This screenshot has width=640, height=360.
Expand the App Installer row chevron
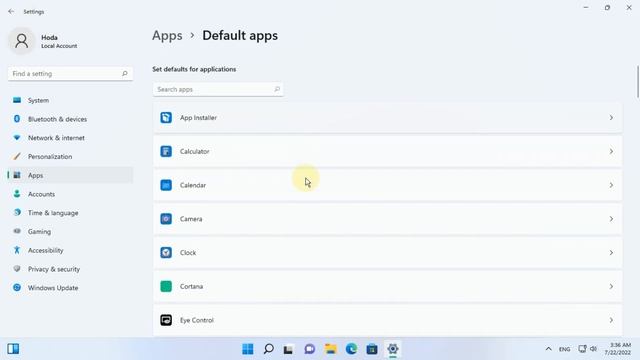click(611, 118)
